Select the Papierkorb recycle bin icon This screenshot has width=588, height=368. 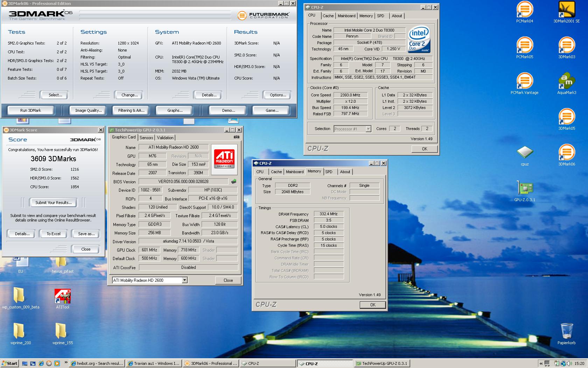pyautogui.click(x=566, y=334)
